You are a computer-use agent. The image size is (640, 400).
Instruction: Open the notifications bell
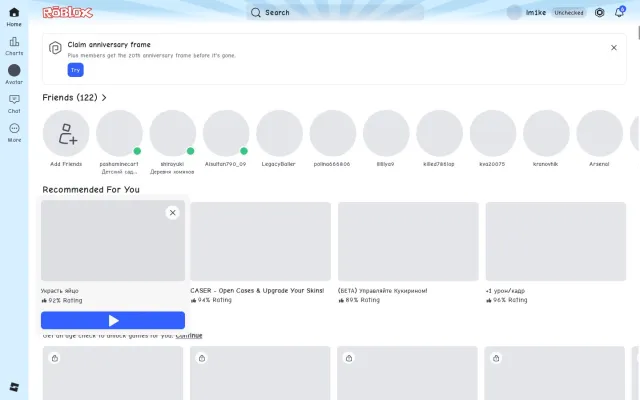coord(619,12)
